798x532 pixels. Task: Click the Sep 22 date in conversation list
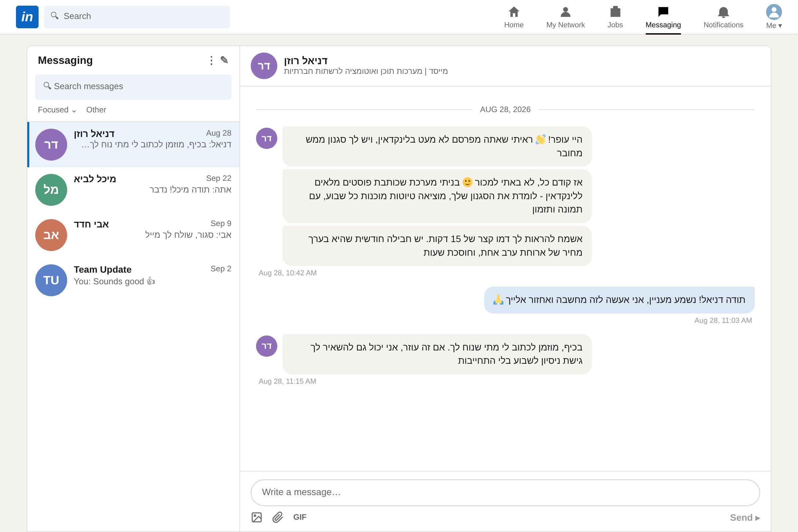point(219,179)
